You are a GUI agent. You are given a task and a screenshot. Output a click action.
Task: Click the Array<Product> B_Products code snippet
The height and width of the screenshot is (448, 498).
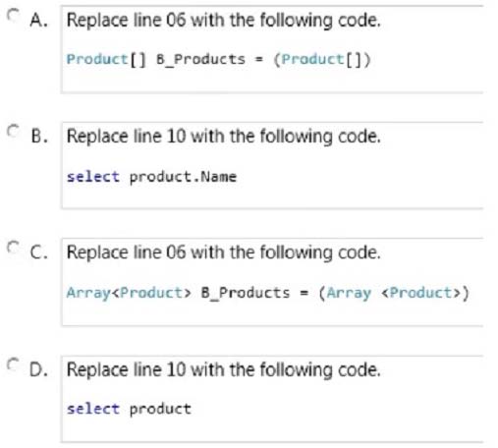tap(268, 293)
